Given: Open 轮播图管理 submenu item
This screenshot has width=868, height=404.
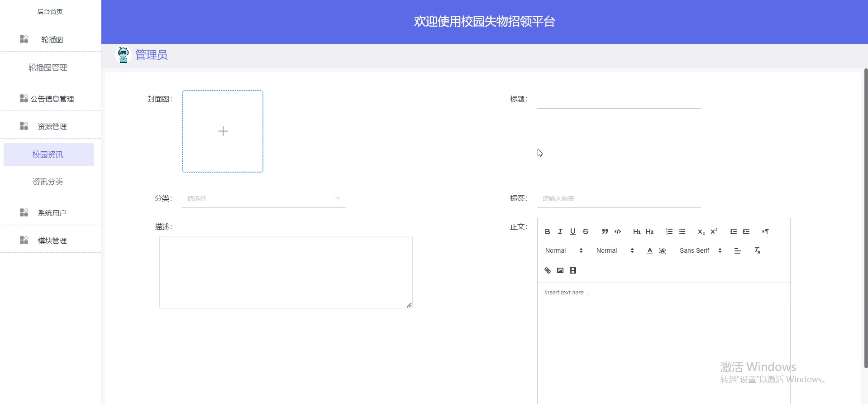Looking at the screenshot, I should coord(48,67).
